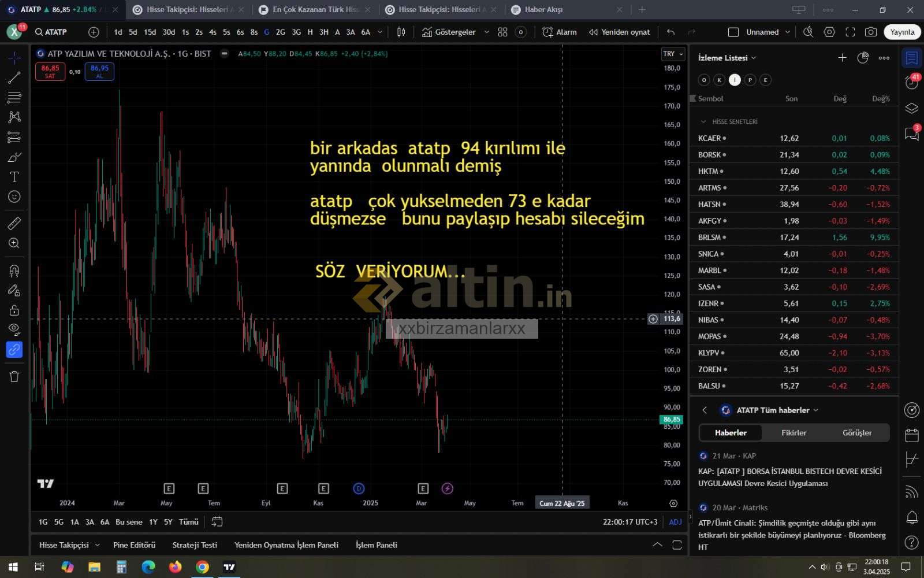Viewport: 924px width, 578px height.
Task: Open the emoji and icons tool
Action: coord(14,197)
